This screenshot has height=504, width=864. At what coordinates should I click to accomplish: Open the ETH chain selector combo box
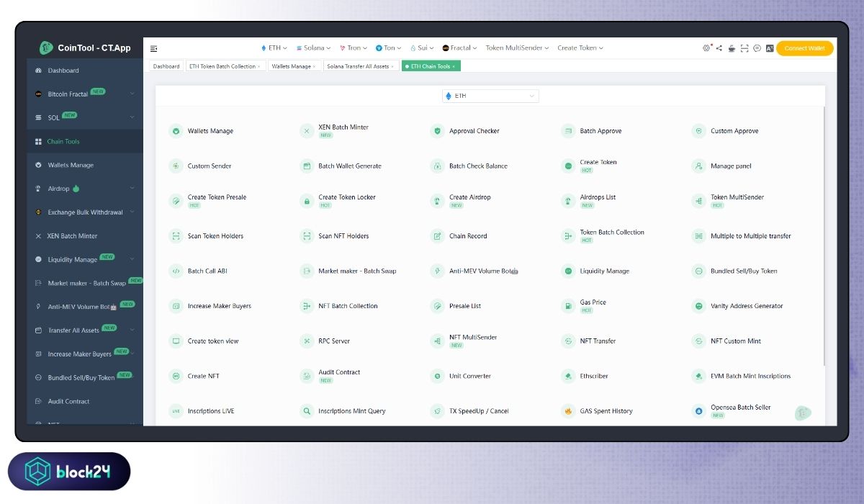pos(490,96)
